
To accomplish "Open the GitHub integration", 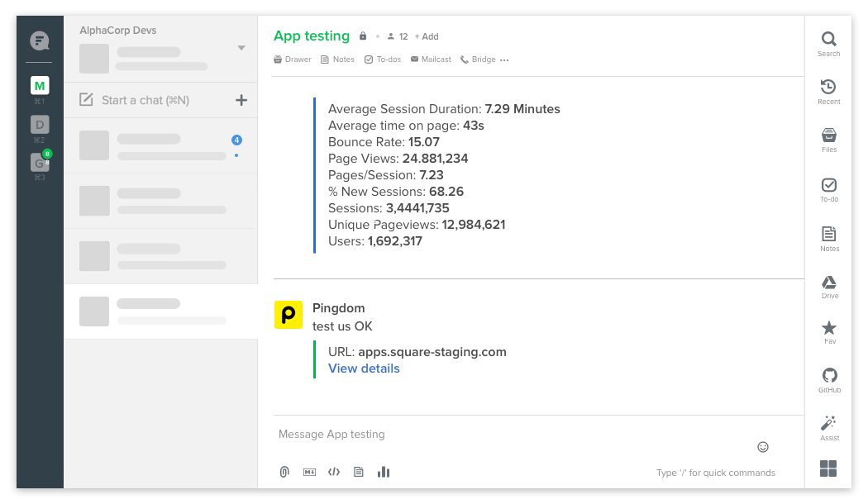I will coord(829,379).
